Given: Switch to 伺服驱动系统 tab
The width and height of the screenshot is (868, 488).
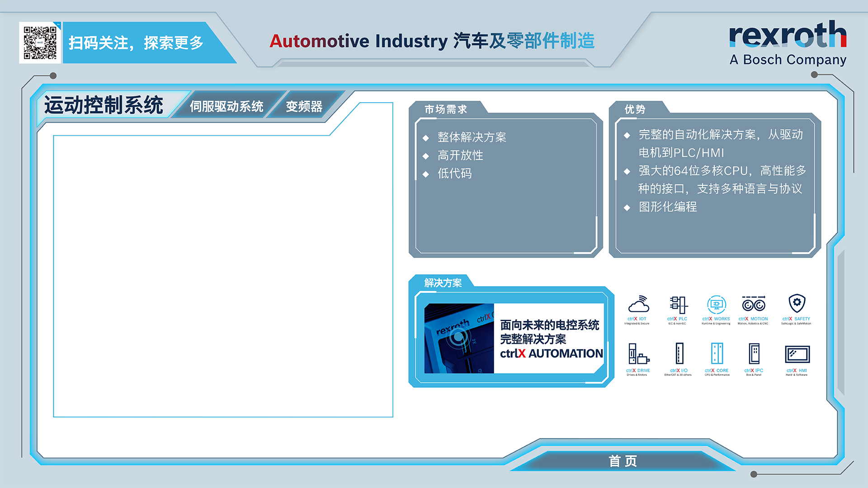Looking at the screenshot, I should click(x=226, y=107).
